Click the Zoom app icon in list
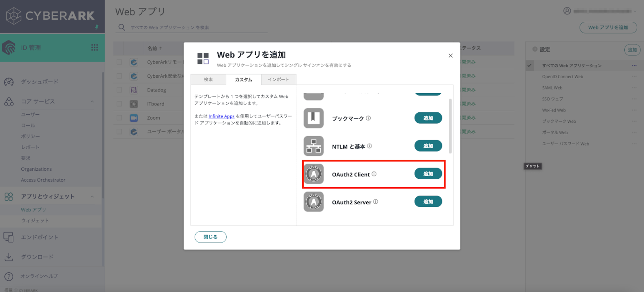This screenshot has width=644, height=292. click(x=134, y=118)
